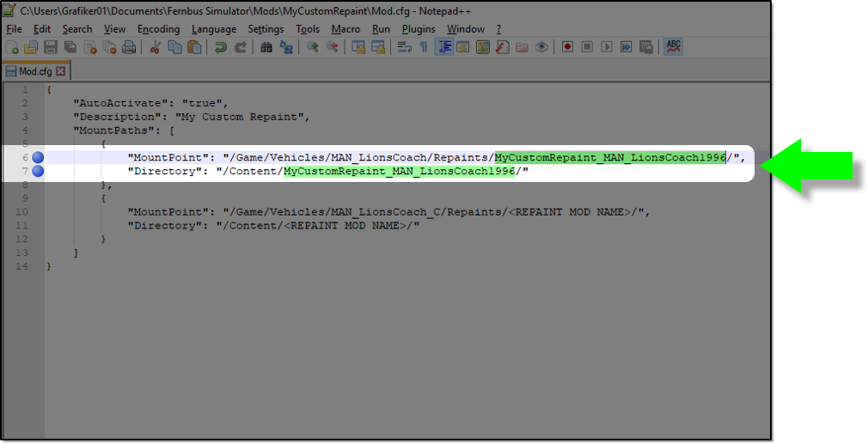
Task: Select the Mod.cfg document tab
Action: [34, 71]
